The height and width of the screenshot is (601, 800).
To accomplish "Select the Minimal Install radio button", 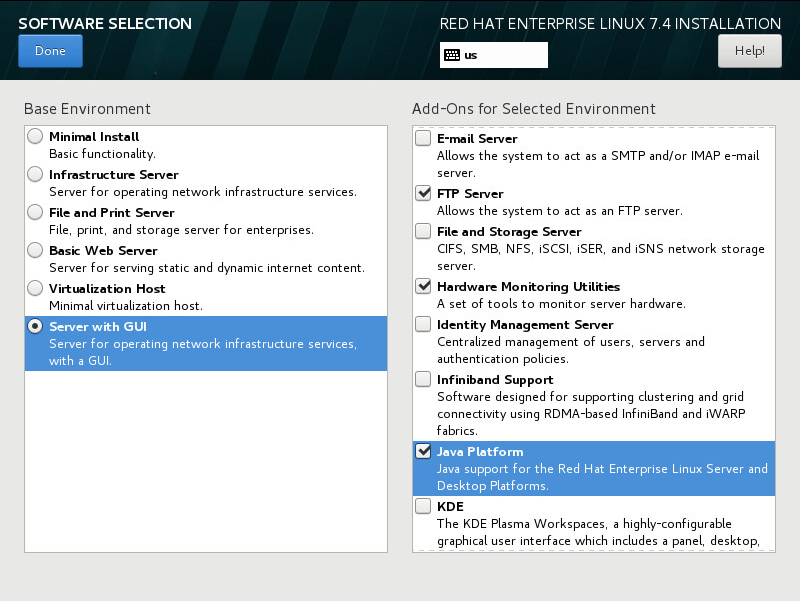I will point(35,136).
